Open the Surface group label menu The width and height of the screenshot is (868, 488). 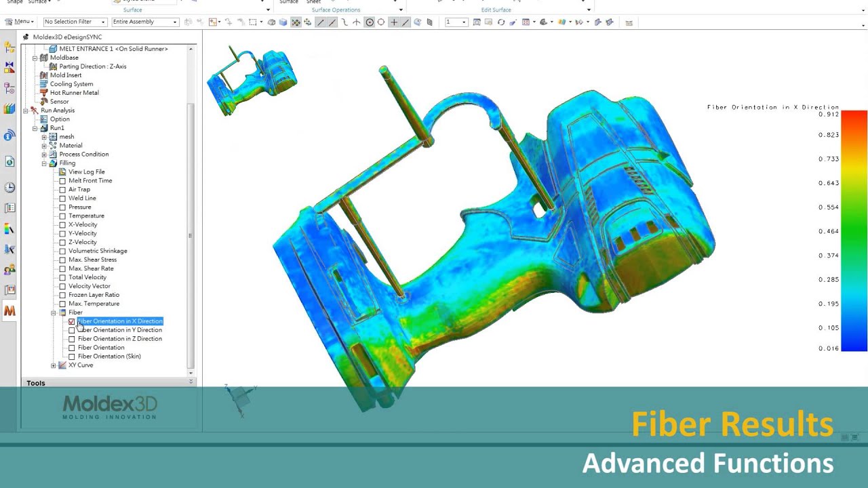(x=133, y=9)
